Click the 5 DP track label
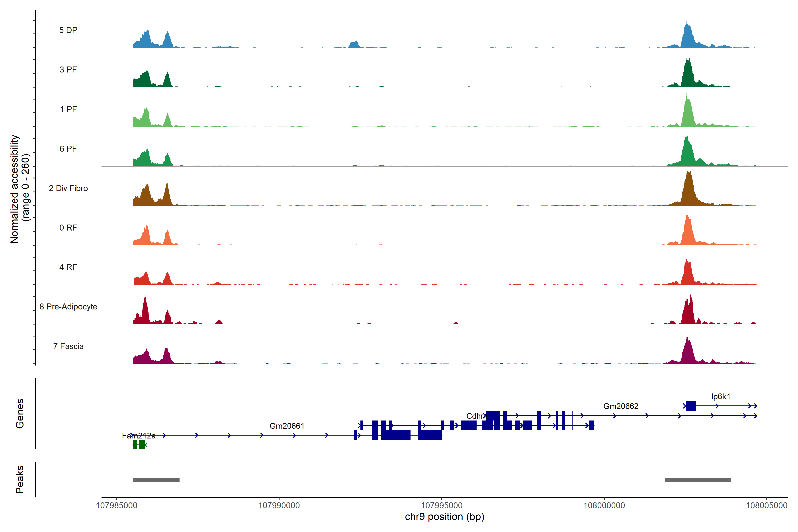798x532 pixels. [x=68, y=30]
